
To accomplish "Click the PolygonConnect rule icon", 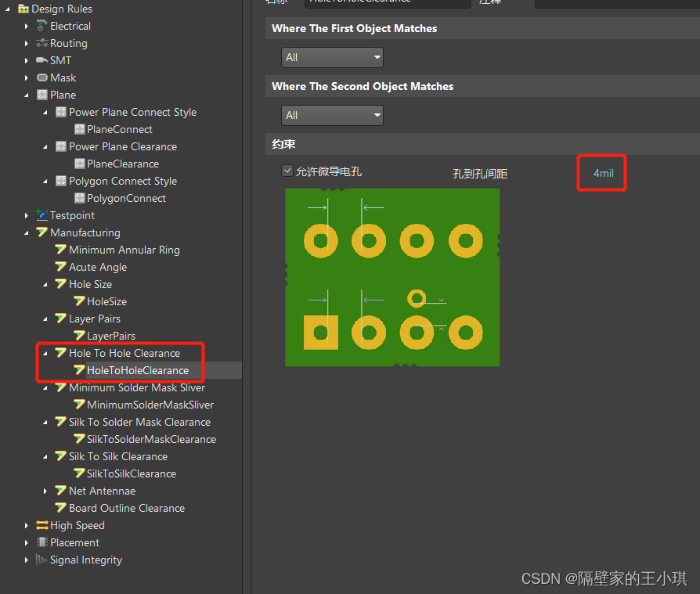I will pos(79,198).
